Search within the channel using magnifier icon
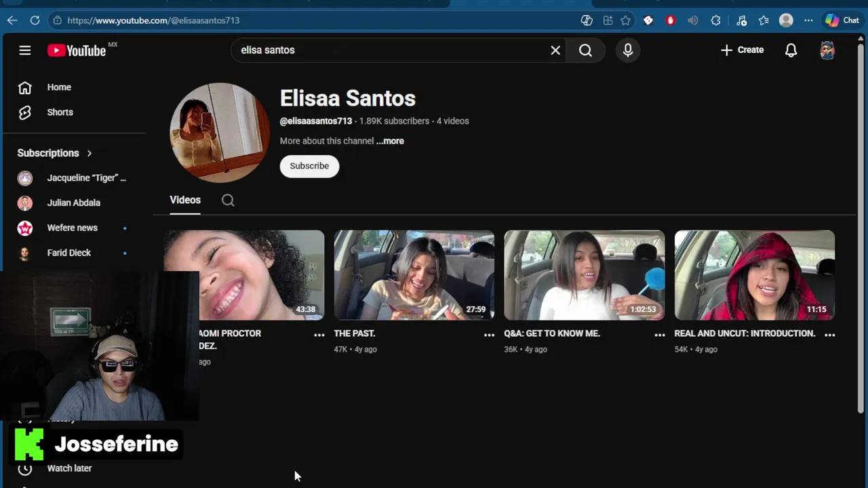This screenshot has width=868, height=488. click(x=228, y=200)
